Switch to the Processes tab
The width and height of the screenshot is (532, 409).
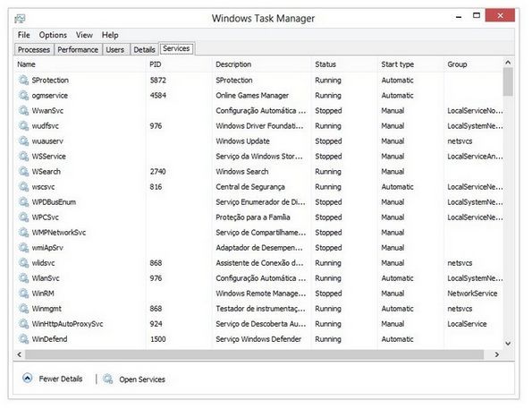[34, 49]
